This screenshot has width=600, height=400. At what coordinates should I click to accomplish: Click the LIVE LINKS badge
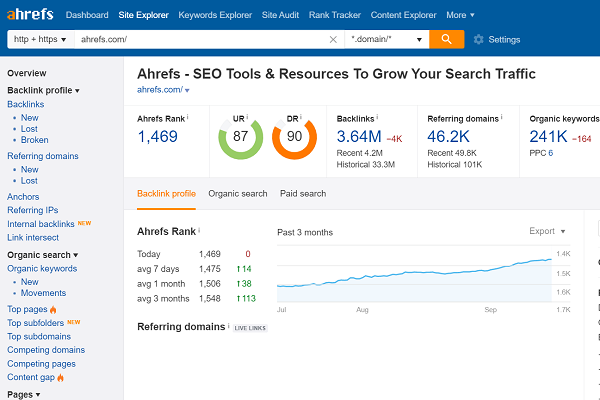(x=250, y=328)
